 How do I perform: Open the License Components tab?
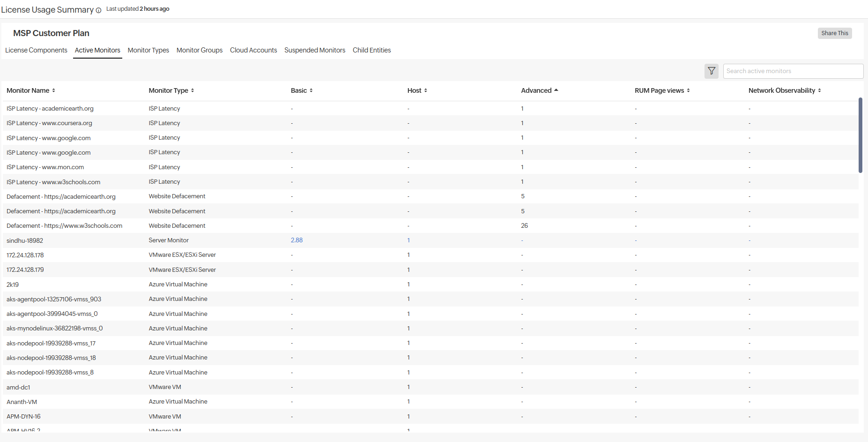tap(36, 50)
